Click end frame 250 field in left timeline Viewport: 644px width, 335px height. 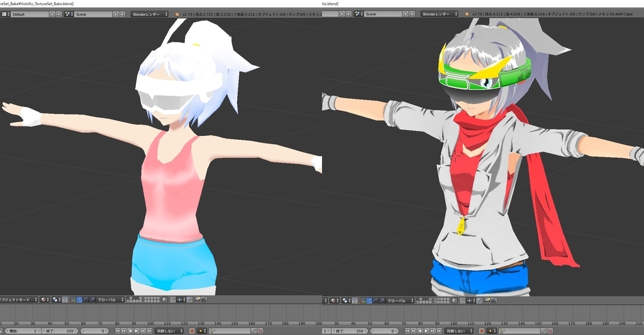60,331
